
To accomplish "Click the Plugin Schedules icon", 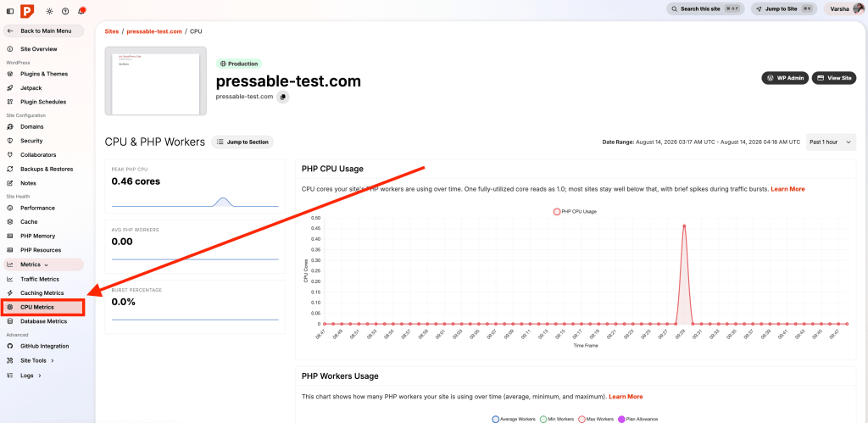I will tap(10, 102).
